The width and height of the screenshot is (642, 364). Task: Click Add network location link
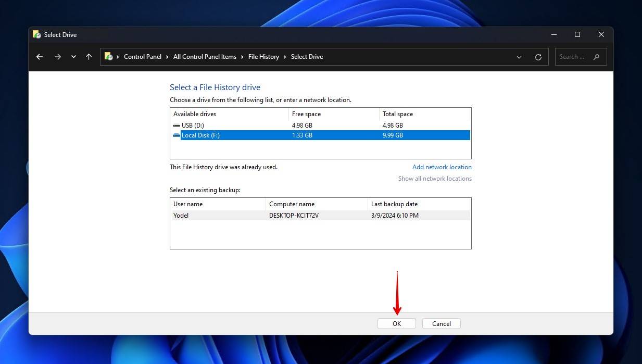(442, 167)
